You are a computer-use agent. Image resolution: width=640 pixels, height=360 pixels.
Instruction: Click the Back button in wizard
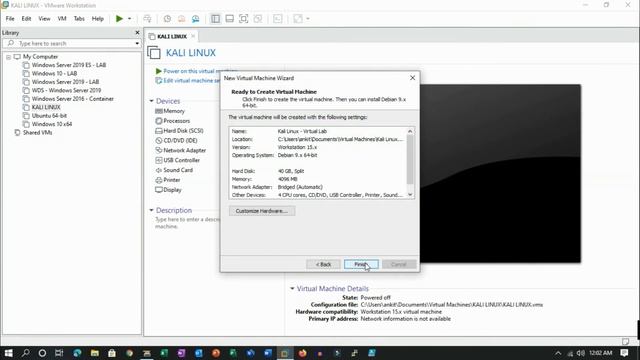click(x=323, y=264)
